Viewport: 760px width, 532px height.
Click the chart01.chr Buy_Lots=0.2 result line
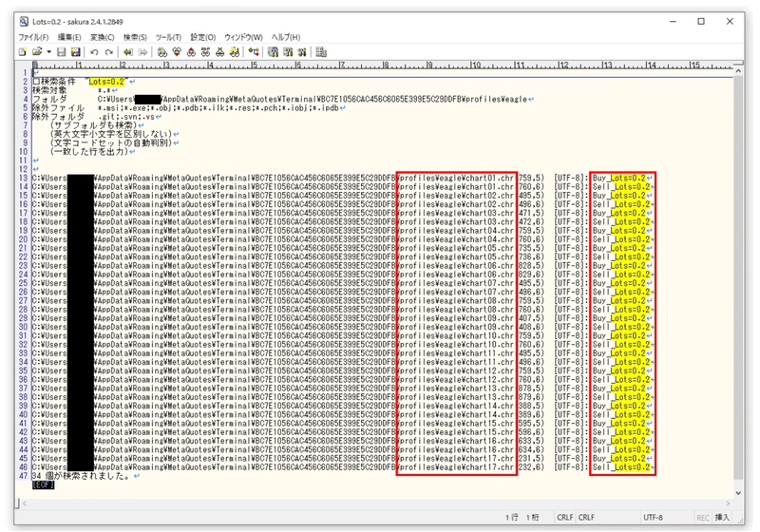[343, 178]
